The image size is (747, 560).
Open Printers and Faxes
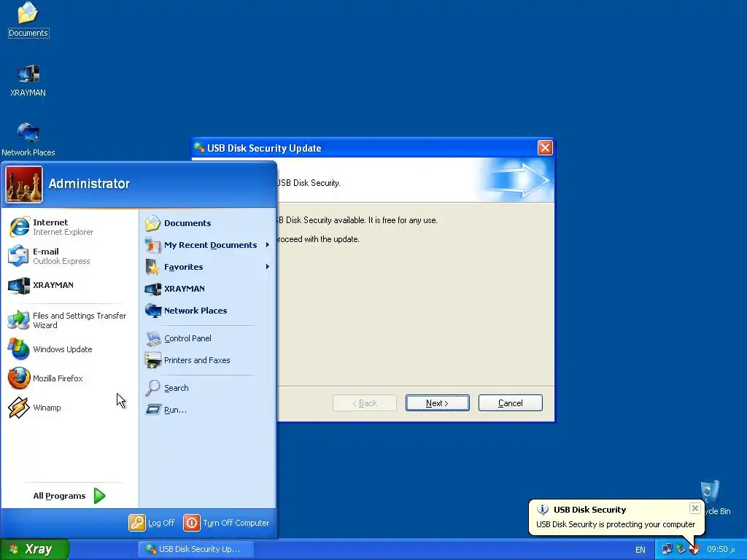(x=208, y=360)
